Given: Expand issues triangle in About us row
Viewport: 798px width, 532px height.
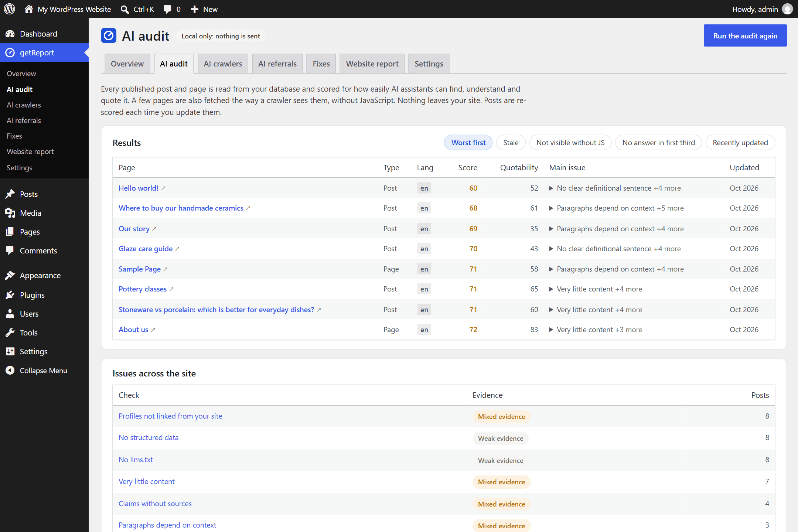Looking at the screenshot, I should click(551, 330).
